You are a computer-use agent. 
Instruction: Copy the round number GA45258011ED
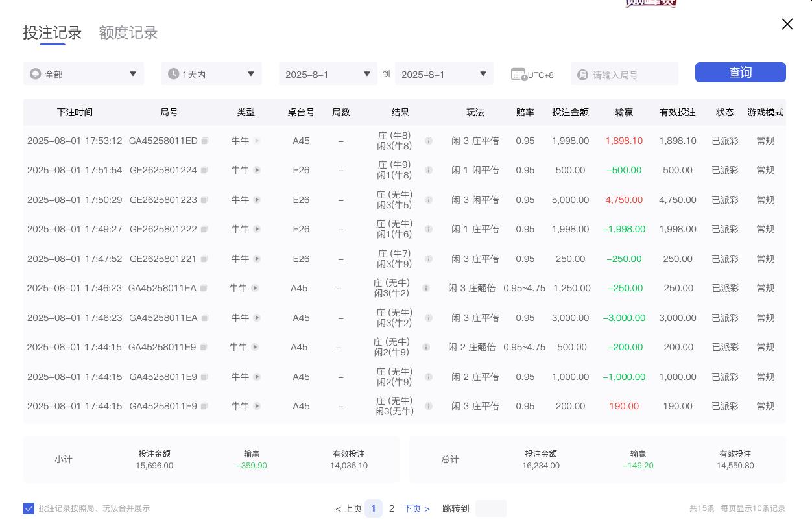pyautogui.click(x=205, y=141)
